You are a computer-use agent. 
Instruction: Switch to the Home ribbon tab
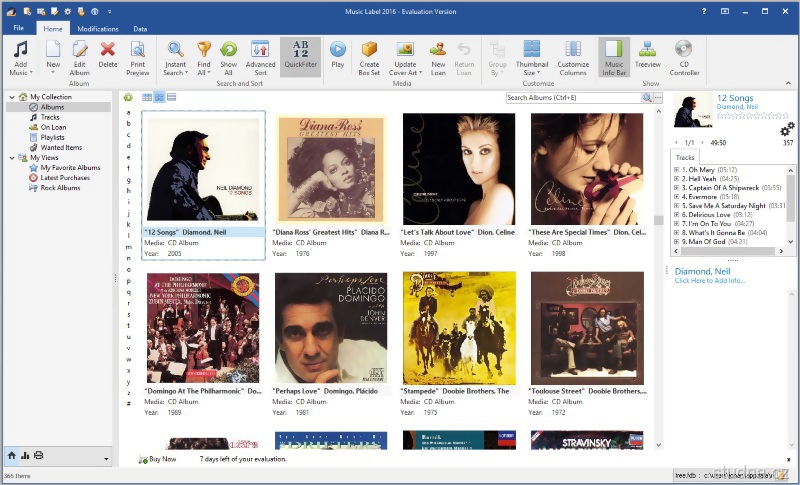pos(53,29)
